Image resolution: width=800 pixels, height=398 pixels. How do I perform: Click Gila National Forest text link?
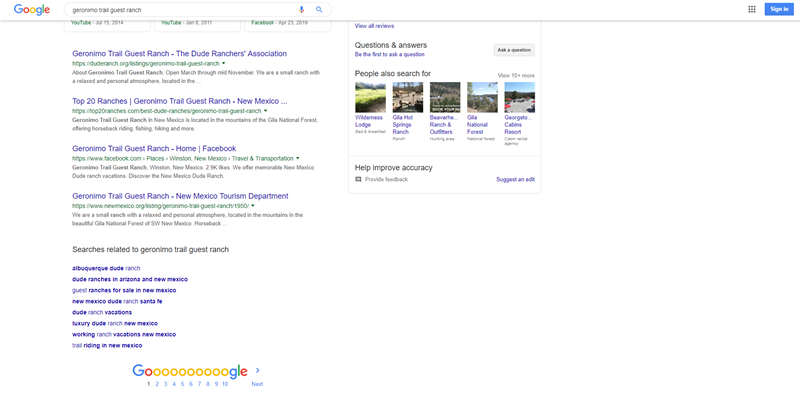pos(479,125)
